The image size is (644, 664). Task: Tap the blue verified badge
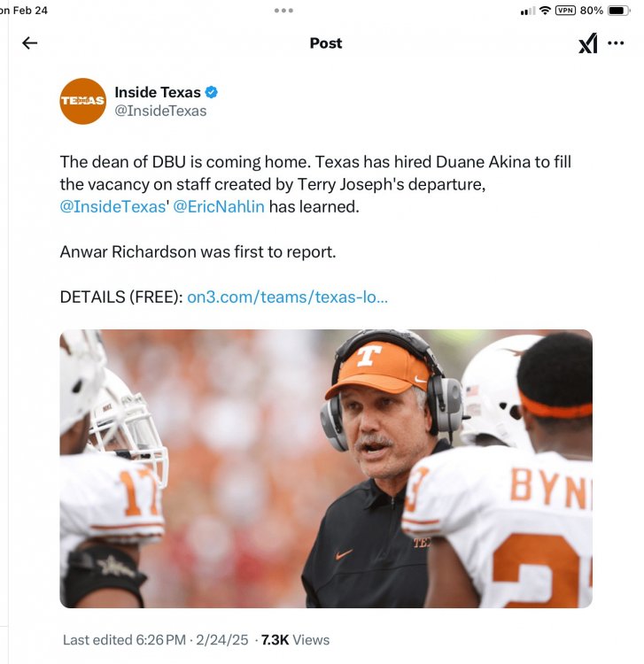click(x=212, y=92)
